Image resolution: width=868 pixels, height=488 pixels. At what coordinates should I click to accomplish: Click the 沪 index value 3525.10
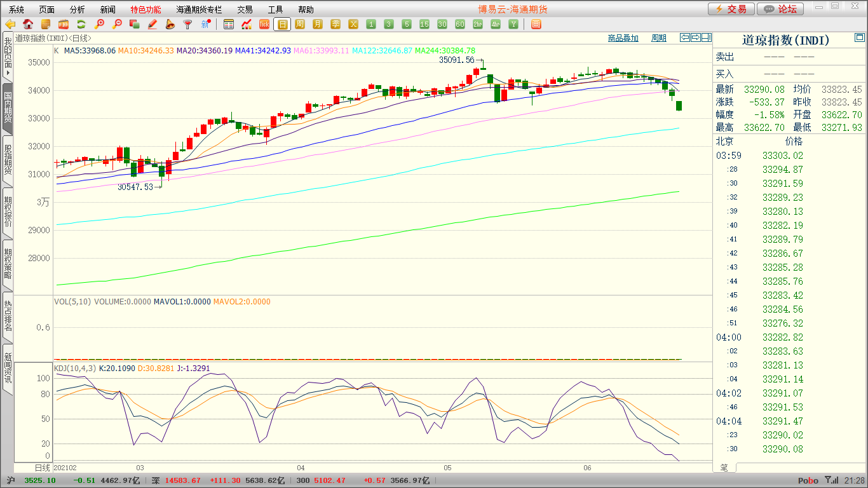tap(40, 480)
